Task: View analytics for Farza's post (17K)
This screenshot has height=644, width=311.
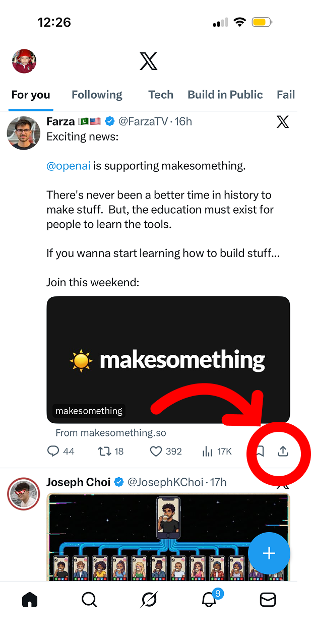Action: [x=208, y=451]
